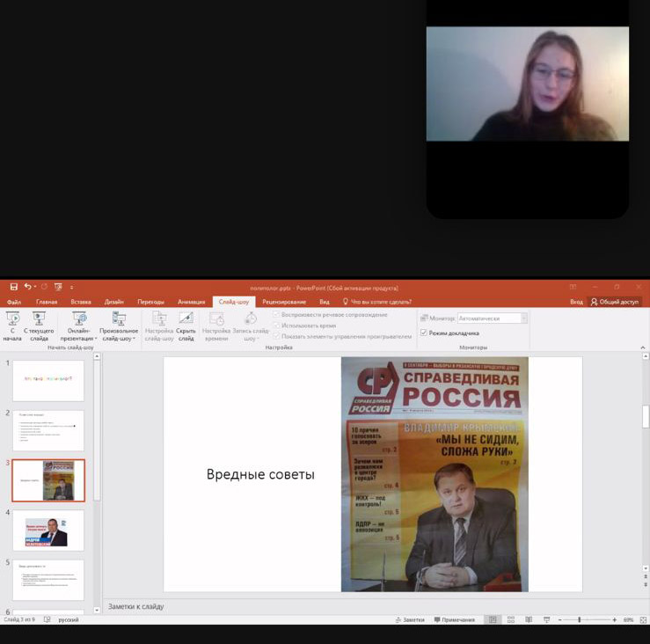Image resolution: width=650 pixels, height=644 pixels.
Task: Undo the last action
Action: point(28,287)
